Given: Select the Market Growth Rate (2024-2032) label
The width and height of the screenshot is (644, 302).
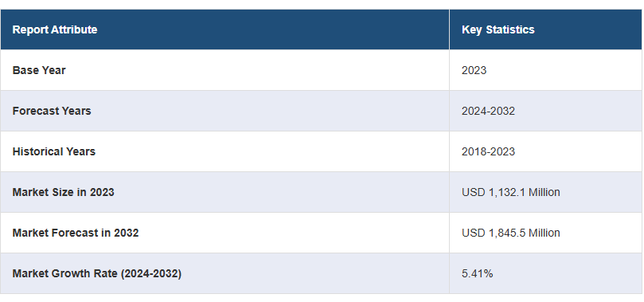Looking at the screenshot, I should [x=97, y=273].
